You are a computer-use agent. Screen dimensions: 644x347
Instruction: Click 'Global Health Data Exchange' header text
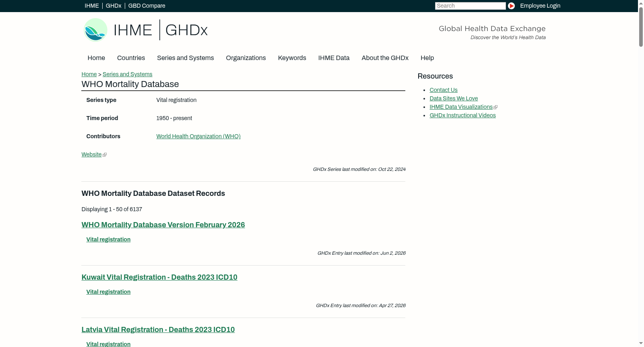[492, 29]
